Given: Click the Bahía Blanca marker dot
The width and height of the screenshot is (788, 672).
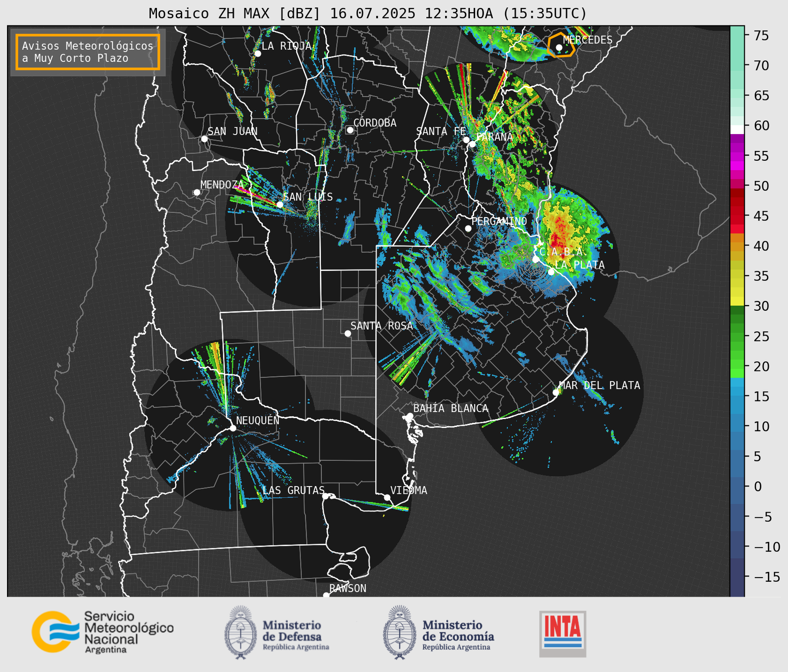Looking at the screenshot, I should [x=410, y=416].
